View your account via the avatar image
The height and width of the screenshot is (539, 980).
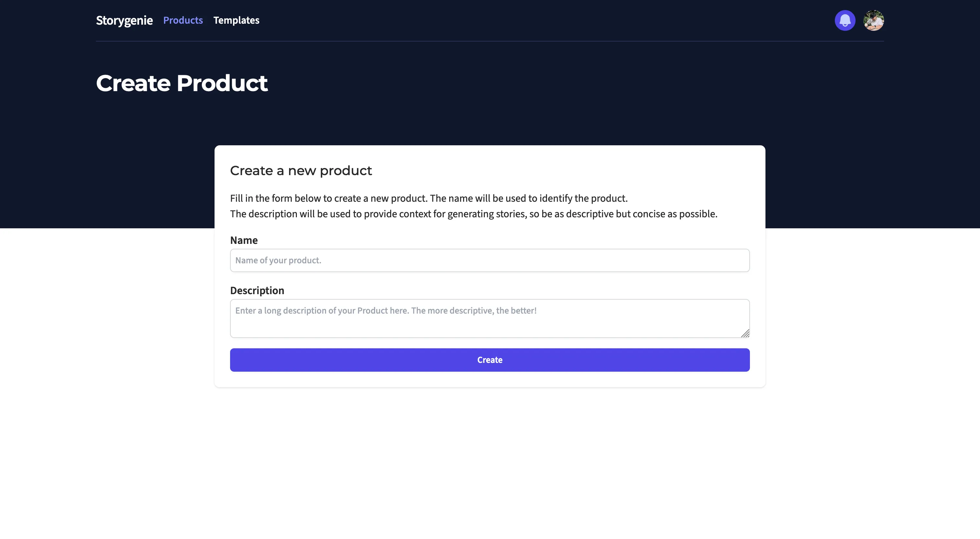click(x=873, y=20)
